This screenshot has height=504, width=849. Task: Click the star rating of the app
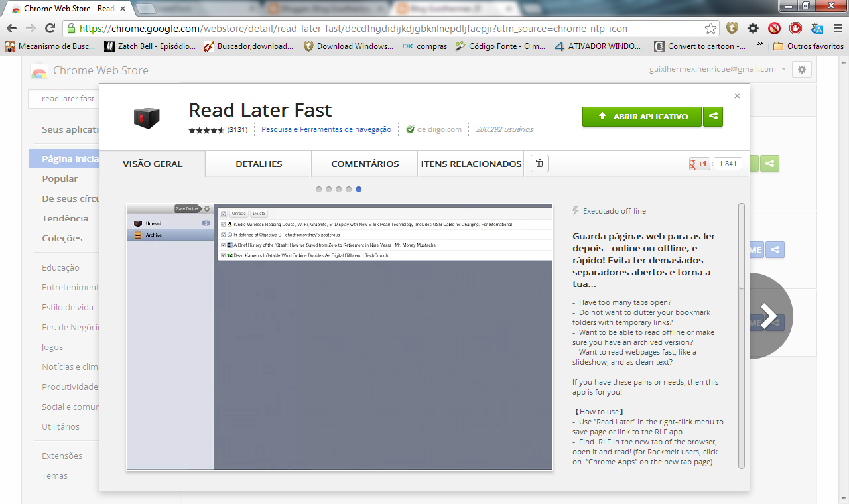point(206,130)
